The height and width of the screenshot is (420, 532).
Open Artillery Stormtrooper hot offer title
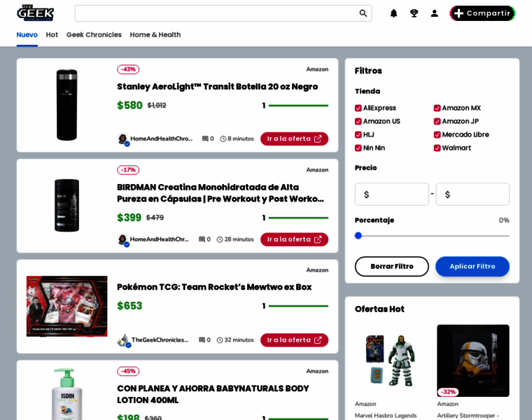[468, 416]
